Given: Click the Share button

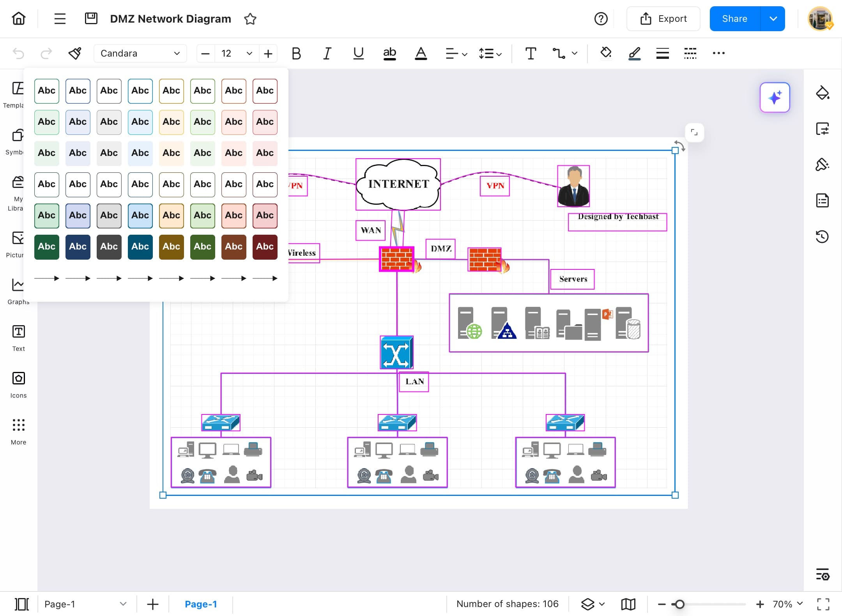Looking at the screenshot, I should tap(734, 18).
